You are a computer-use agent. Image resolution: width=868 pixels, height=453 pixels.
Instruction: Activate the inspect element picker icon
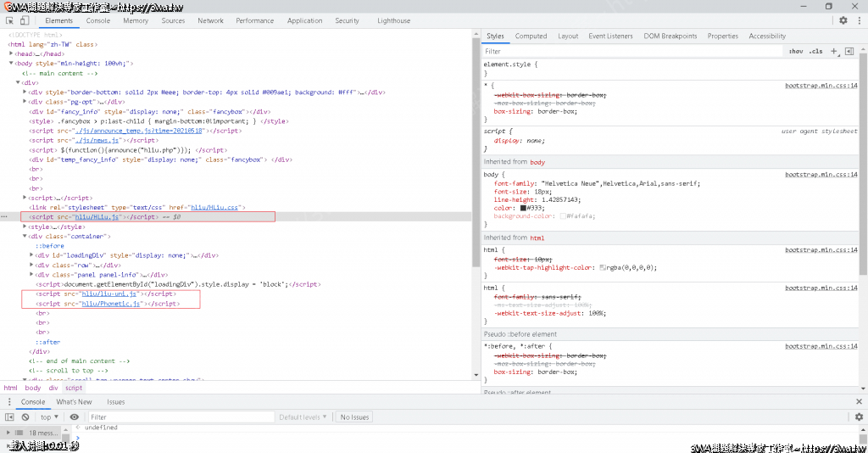(8, 20)
